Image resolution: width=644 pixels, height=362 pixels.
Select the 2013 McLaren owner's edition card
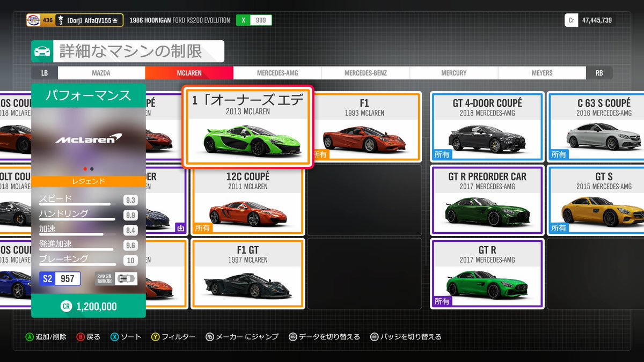(247, 127)
